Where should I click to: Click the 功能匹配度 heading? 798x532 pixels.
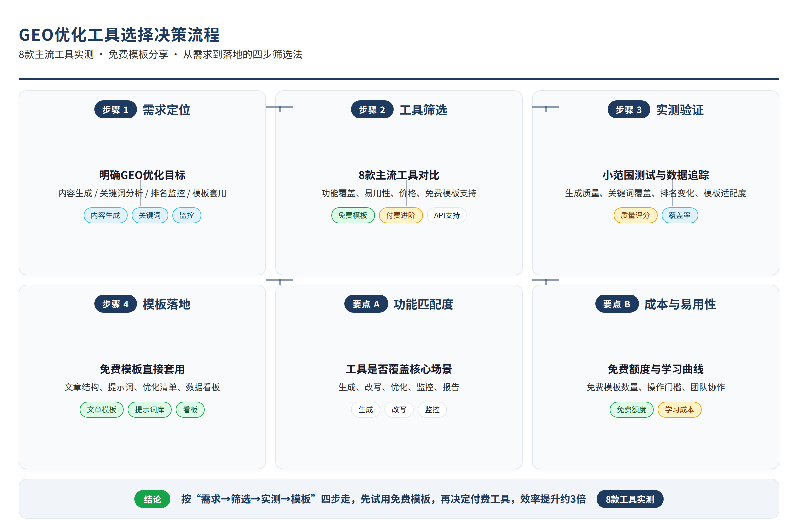point(423,304)
